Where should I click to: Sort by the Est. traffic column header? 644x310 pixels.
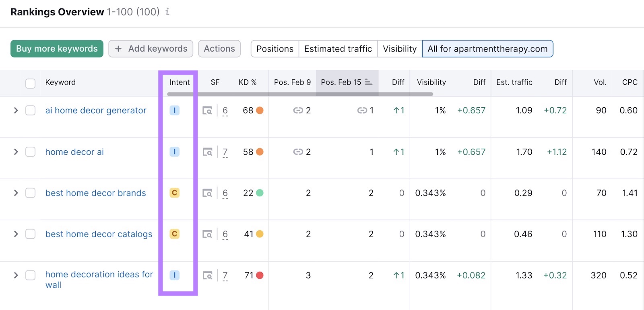pyautogui.click(x=514, y=82)
